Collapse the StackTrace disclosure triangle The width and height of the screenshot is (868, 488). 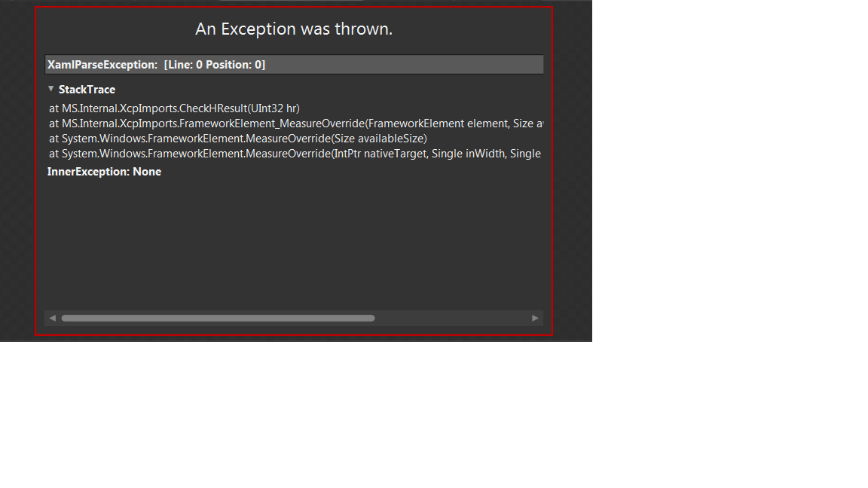pyautogui.click(x=51, y=89)
